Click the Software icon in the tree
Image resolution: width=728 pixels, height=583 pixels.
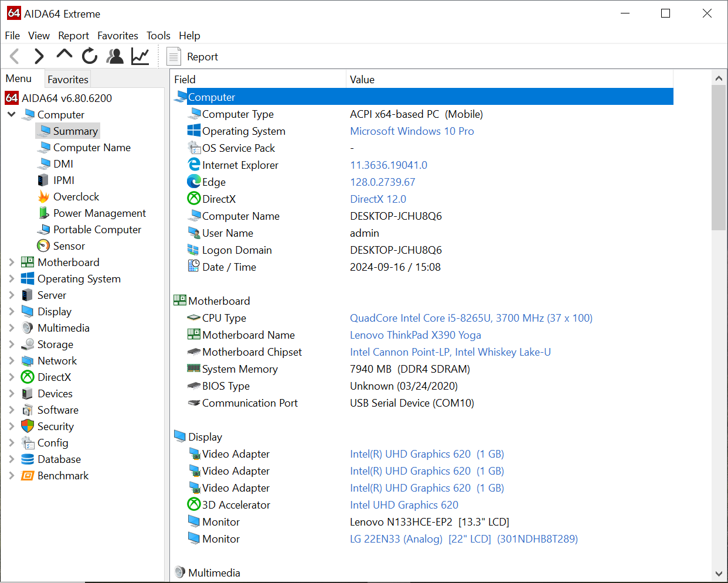[28, 410]
